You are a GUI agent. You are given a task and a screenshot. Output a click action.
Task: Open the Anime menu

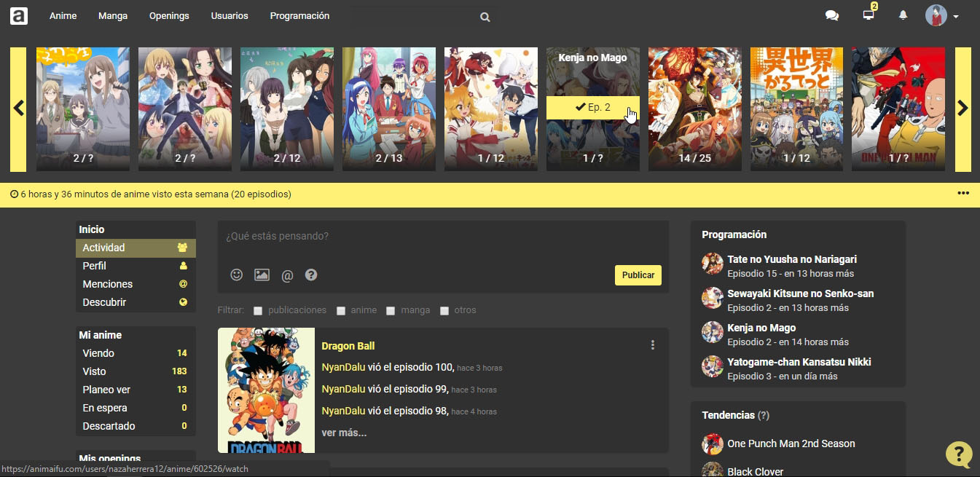point(63,15)
